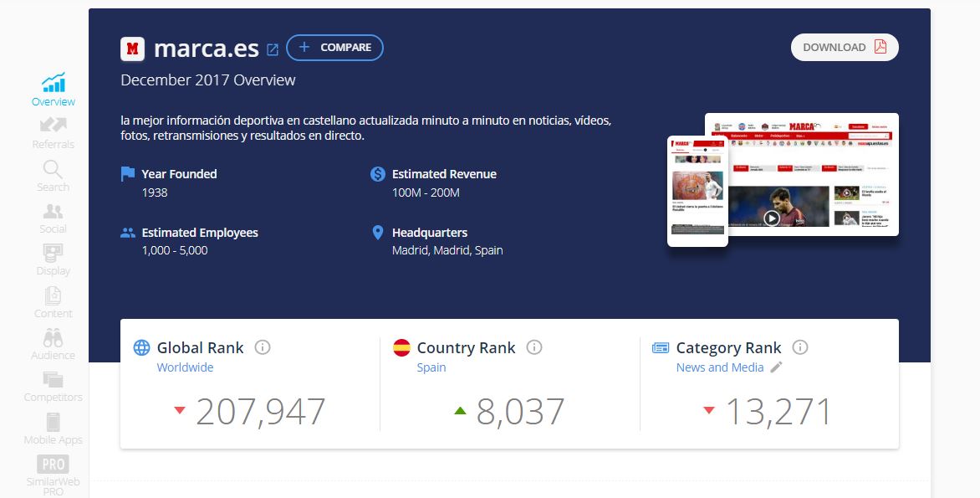
Task: Click the Country Rank heading
Action: coord(467,348)
